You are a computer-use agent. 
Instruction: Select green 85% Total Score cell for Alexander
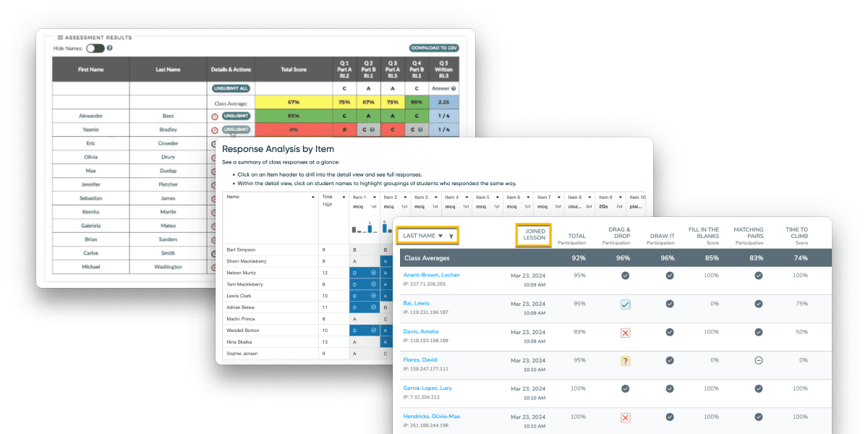[294, 116]
